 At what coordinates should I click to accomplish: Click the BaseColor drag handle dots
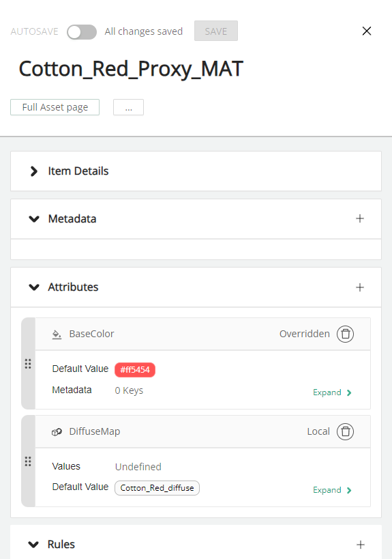[28, 364]
